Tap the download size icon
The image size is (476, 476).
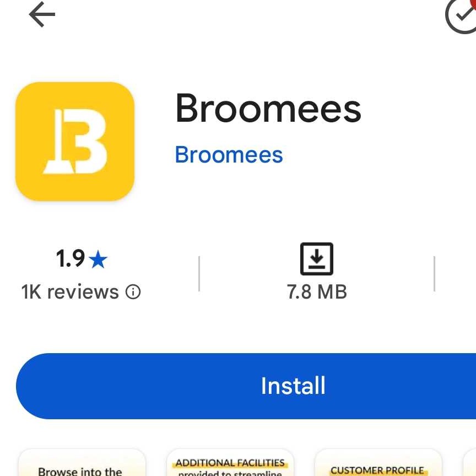[x=317, y=259]
